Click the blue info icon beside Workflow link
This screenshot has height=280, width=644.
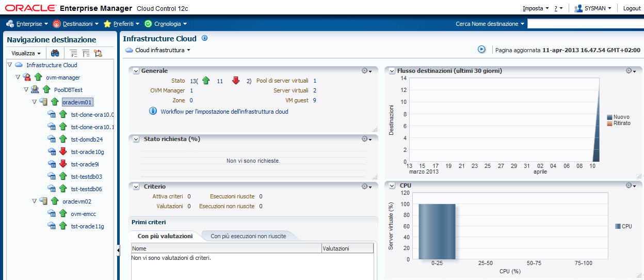(x=153, y=111)
